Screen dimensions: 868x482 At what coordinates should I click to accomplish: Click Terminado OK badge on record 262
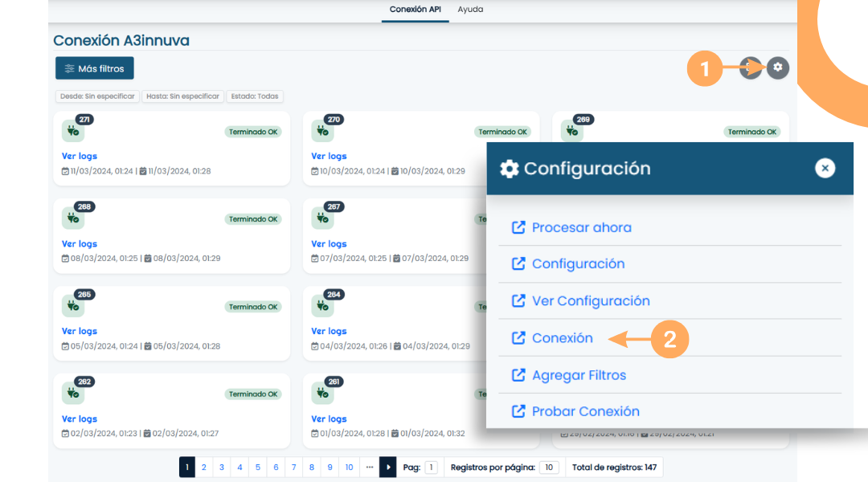click(x=253, y=394)
